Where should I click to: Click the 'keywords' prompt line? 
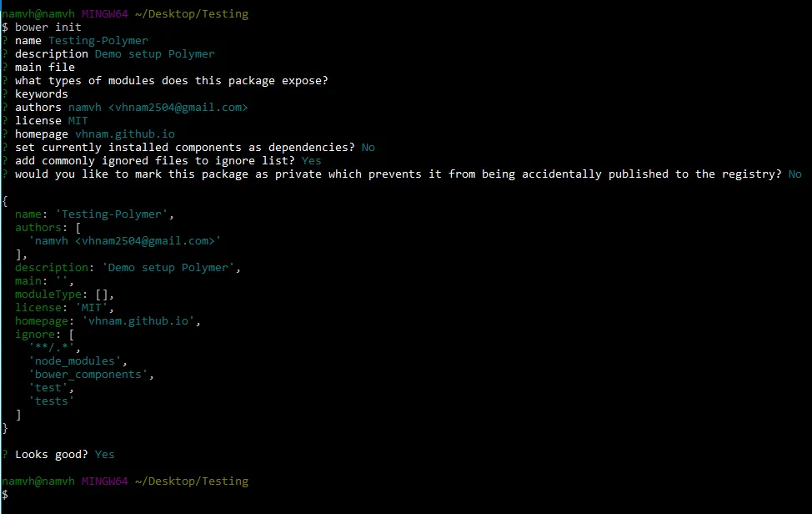pos(41,93)
